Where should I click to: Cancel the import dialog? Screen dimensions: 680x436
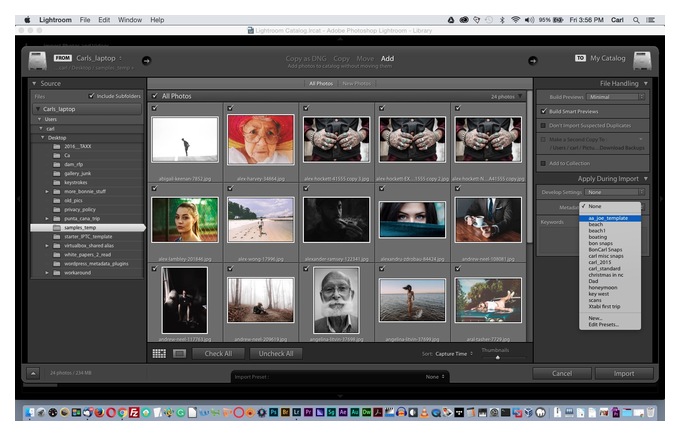tap(562, 374)
